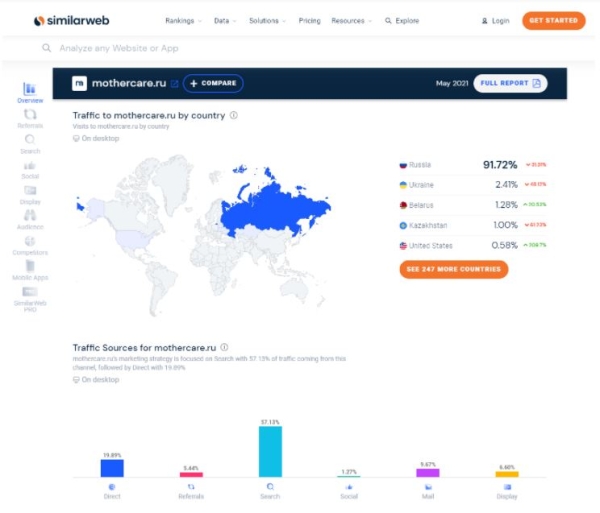Click the Mail 5.67% bar
Screen dimensions: 600x513
(x=428, y=473)
